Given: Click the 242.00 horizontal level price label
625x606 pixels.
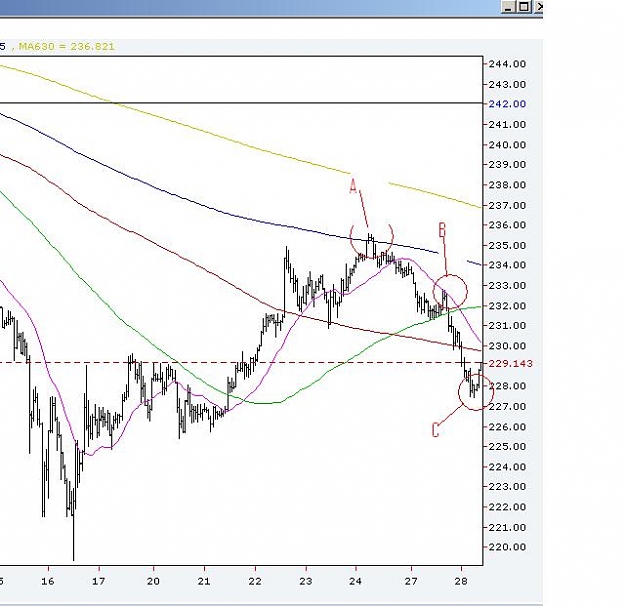Looking at the screenshot, I should click(x=507, y=104).
